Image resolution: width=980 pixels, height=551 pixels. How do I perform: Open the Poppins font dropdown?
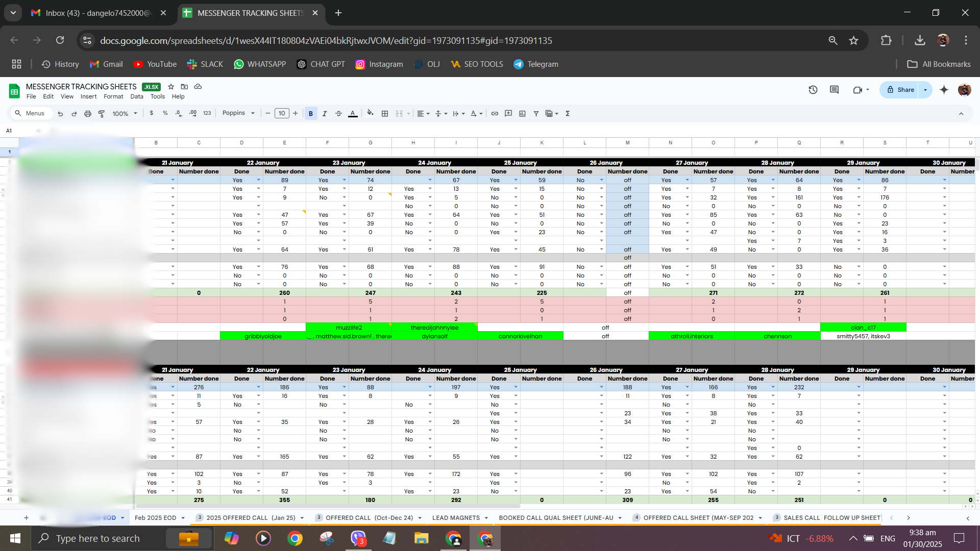point(238,113)
